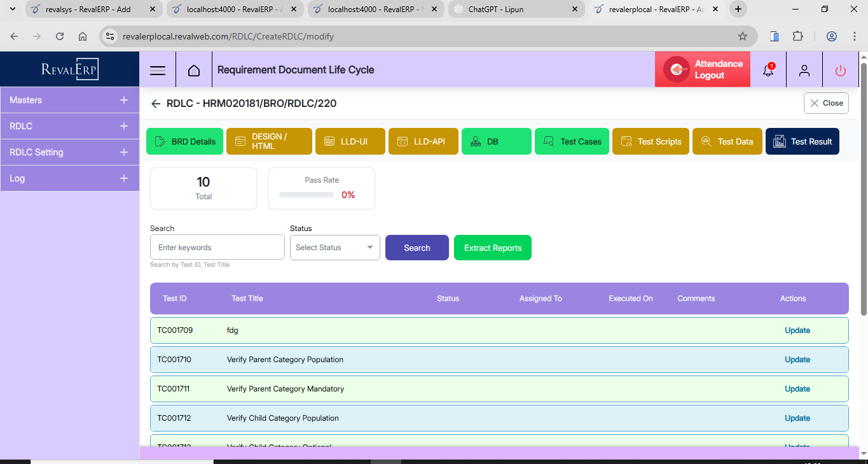The image size is (868, 464).
Task: Open the browser extensions puzzle icon
Action: pos(797,36)
